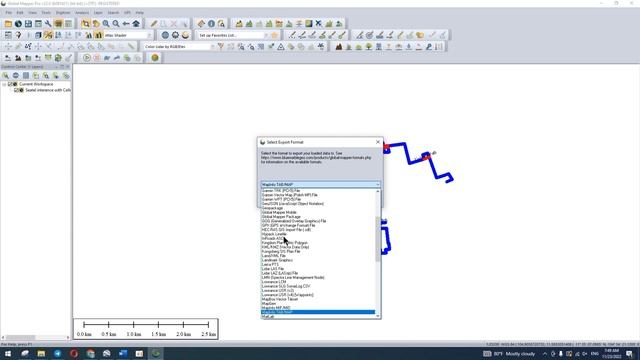Click the Search magnifier icon beside Feature Info
The width and height of the screenshot is (640, 360).
click(x=221, y=24)
